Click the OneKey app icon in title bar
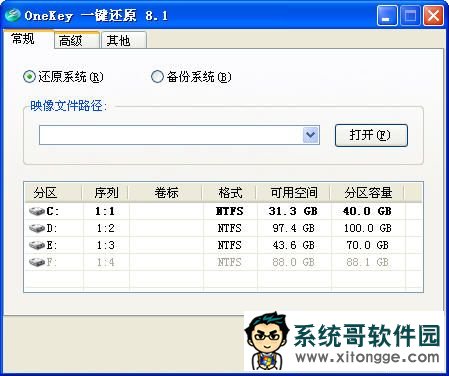 pyautogui.click(x=13, y=15)
